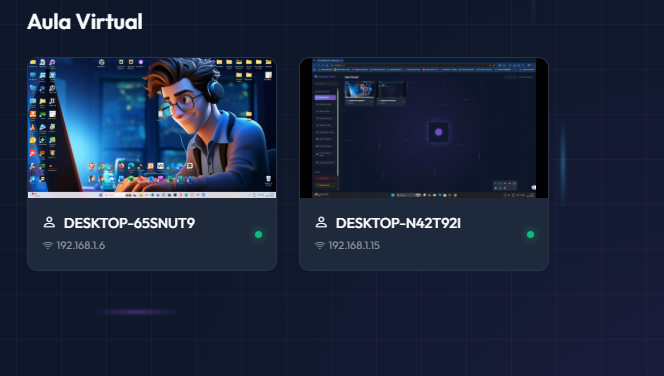Click the wifi icon next to 192.168.1.6
Screen dimensions: 664x376
[x=47, y=245]
